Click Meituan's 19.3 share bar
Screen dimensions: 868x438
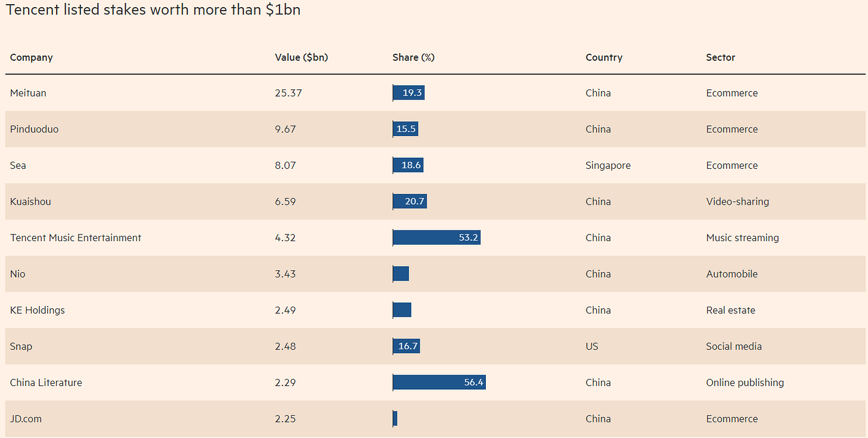click(408, 93)
